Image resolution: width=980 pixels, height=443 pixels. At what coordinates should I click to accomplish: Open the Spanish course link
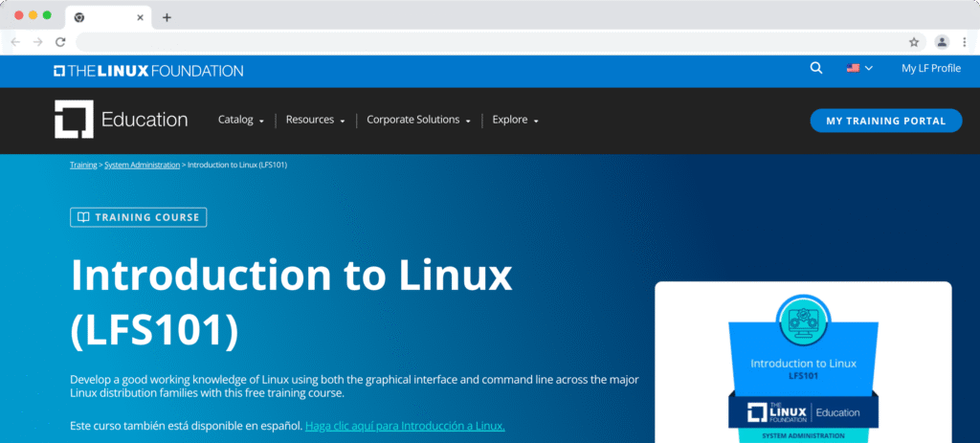pyautogui.click(x=405, y=426)
